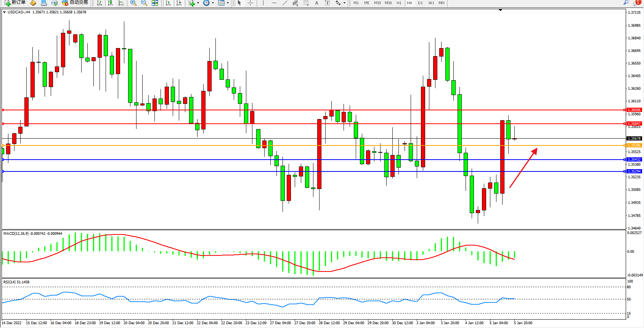Toggle the chart auto scroll icon
The height and width of the screenshot is (328, 644).
(168, 3)
